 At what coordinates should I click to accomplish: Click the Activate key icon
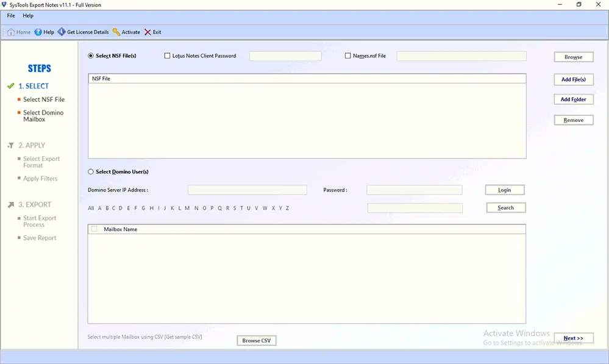click(116, 32)
